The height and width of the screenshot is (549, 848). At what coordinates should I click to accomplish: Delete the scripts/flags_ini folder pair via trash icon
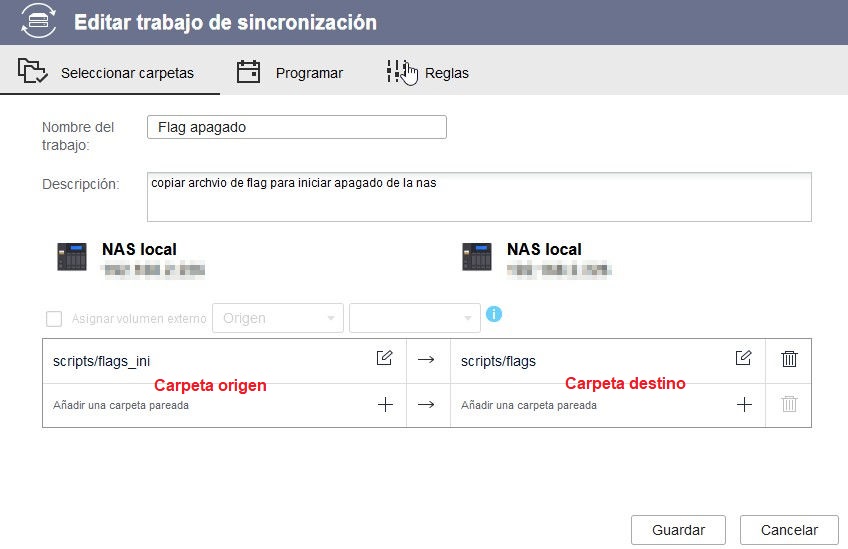coord(789,359)
